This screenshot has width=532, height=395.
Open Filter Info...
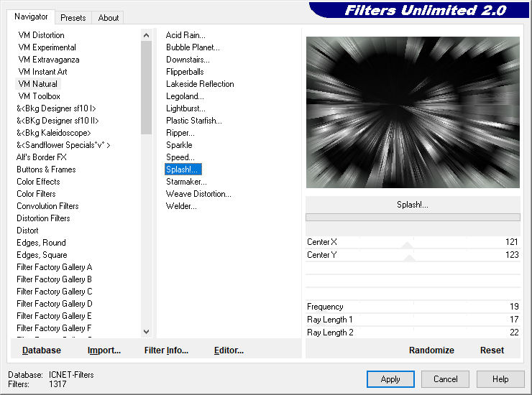(166, 350)
